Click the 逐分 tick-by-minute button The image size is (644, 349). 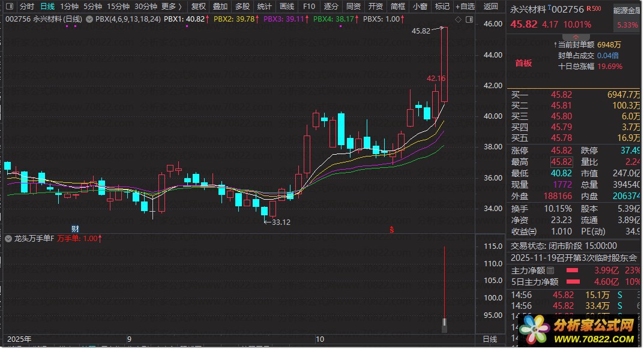pyautogui.click(x=331, y=6)
